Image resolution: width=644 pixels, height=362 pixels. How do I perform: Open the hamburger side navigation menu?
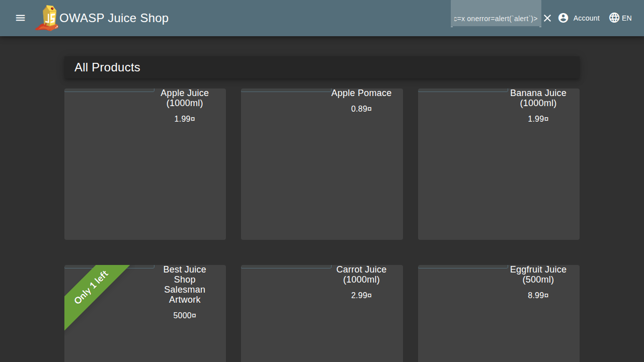pos(20,18)
